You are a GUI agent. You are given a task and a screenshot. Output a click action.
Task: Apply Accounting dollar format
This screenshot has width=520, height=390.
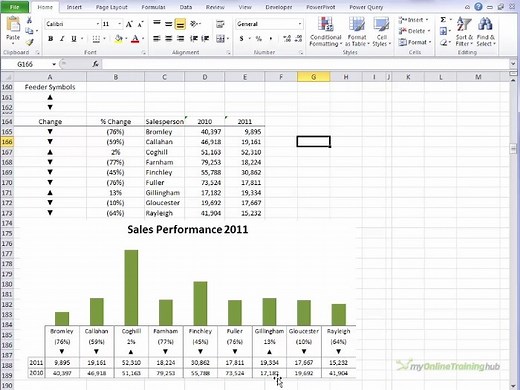point(241,39)
